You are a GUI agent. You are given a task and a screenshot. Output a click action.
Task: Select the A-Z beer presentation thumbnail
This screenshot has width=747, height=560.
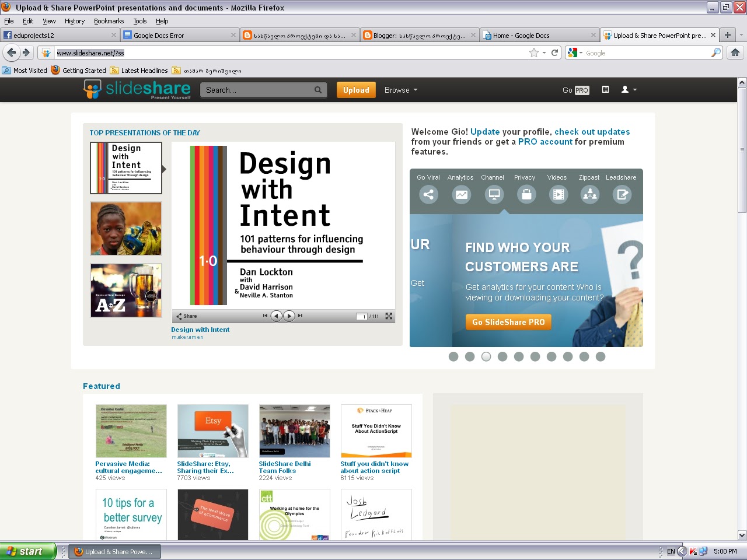click(x=126, y=290)
